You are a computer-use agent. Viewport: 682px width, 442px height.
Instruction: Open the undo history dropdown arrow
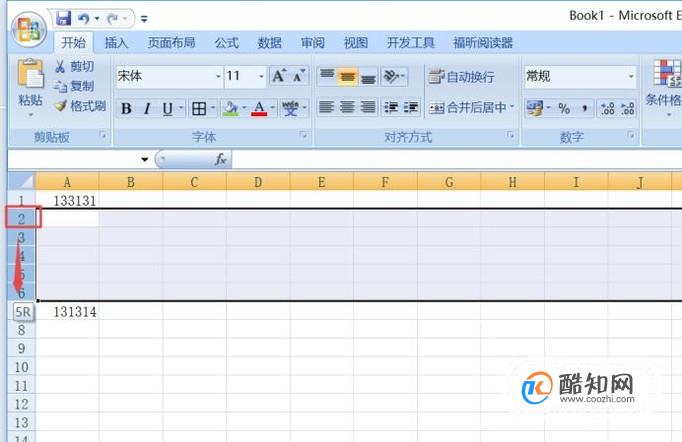coord(97,18)
